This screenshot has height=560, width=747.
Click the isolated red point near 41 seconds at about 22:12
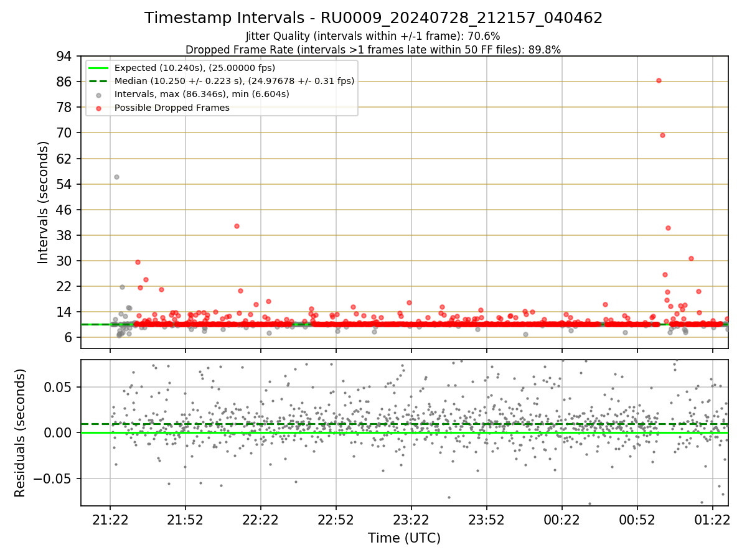point(237,226)
